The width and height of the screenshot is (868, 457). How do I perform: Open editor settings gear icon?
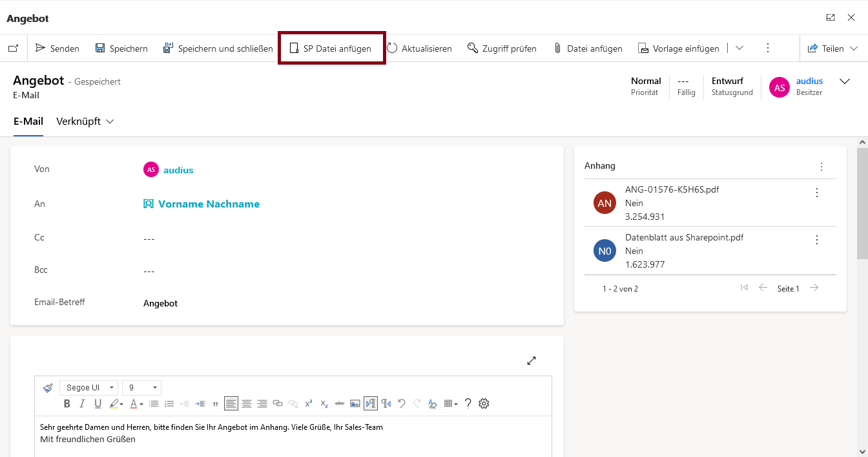pyautogui.click(x=484, y=403)
